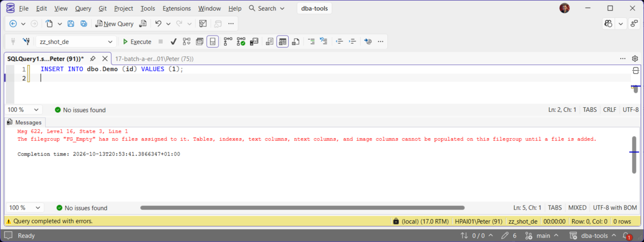Open the standard toolbar overflow ellipsis
The height and width of the screenshot is (242, 644).
click(231, 23)
